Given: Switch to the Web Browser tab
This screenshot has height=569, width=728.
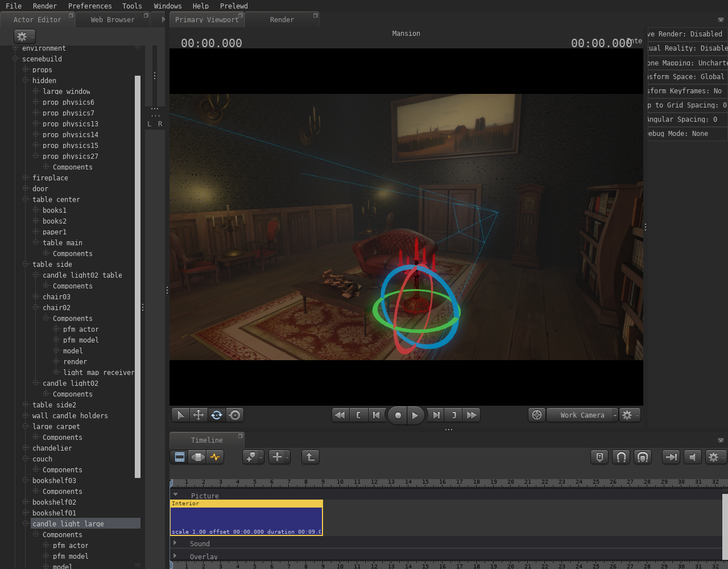Looking at the screenshot, I should pos(113,19).
